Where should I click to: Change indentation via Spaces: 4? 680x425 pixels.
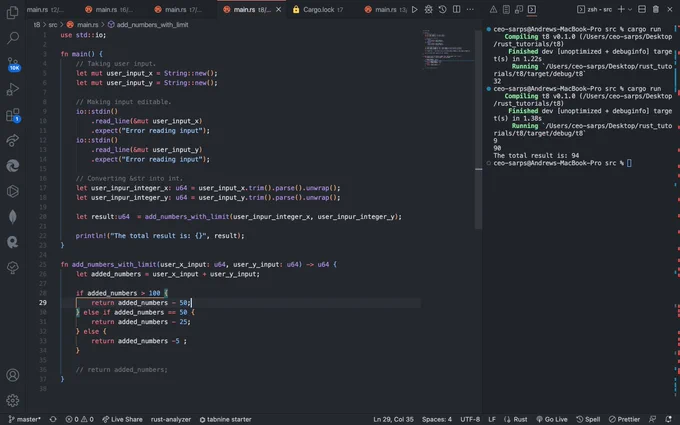point(437,419)
